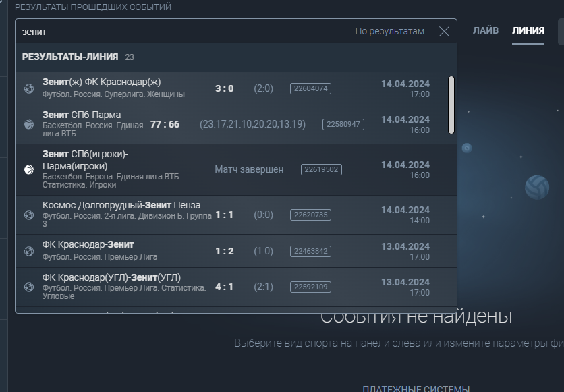
Task: Open Космос Долгопрудный-Зенит Пенза result
Action: 236,215
